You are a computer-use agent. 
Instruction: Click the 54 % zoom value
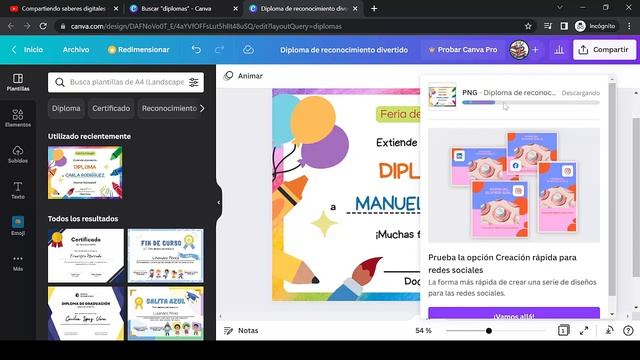(x=423, y=331)
